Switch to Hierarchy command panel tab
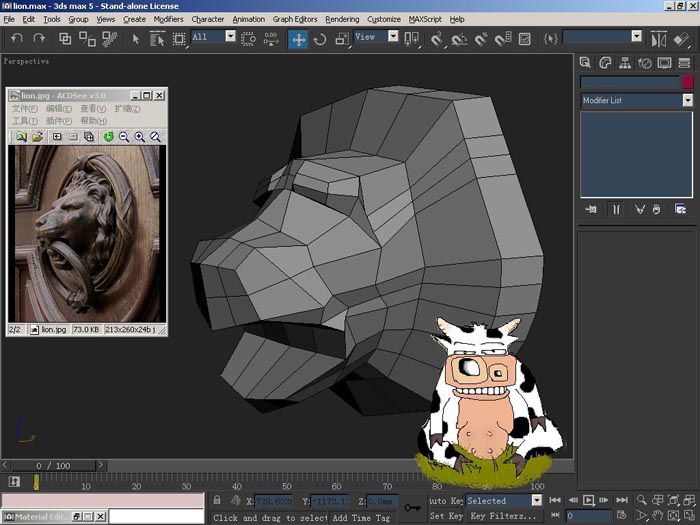This screenshot has width=700, height=525. click(625, 63)
